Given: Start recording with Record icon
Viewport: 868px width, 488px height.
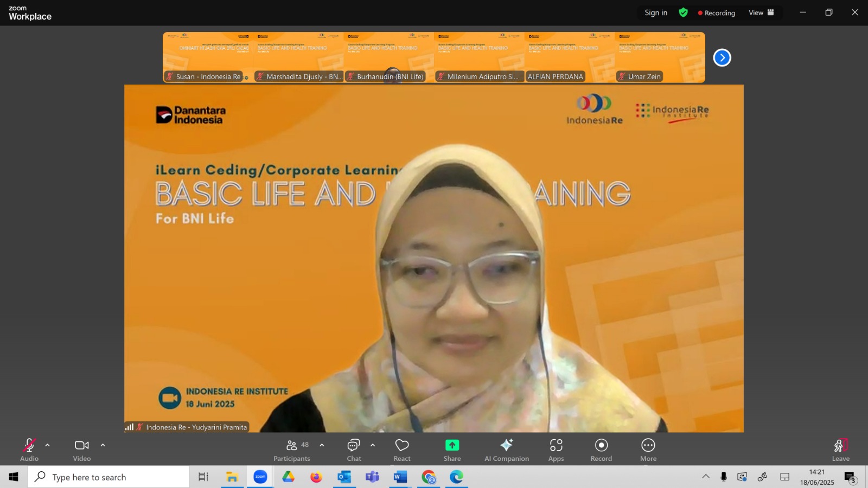Looking at the screenshot, I should tap(601, 450).
